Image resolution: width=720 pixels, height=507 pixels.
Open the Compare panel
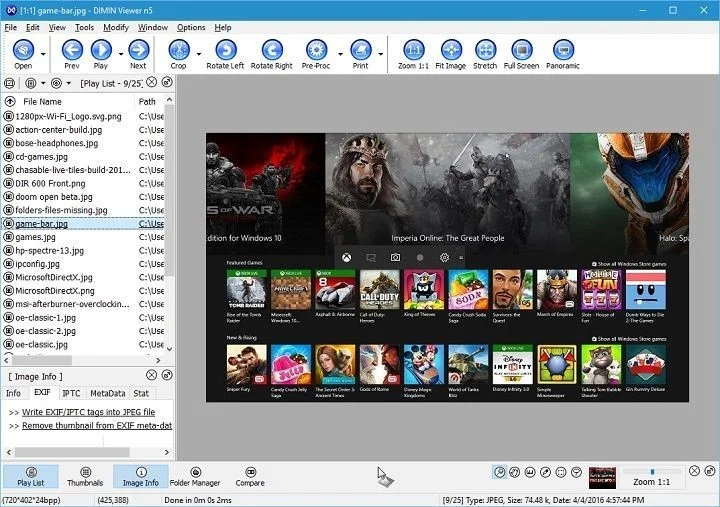pyautogui.click(x=250, y=476)
